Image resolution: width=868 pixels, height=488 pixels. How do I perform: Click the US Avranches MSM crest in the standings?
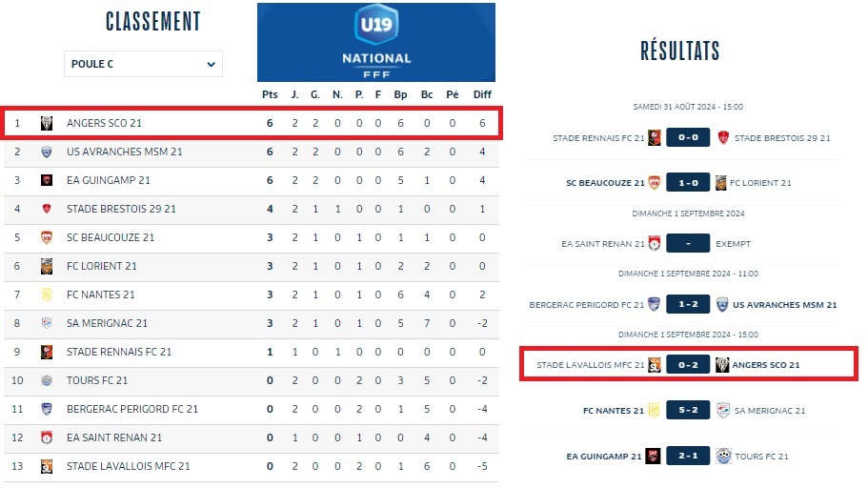coord(46,152)
